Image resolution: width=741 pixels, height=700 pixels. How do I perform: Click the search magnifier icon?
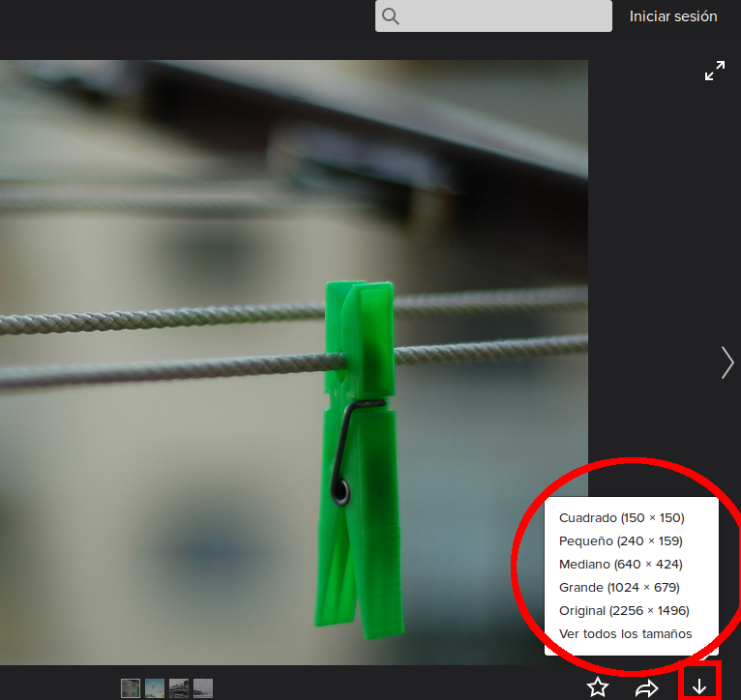coord(391,16)
